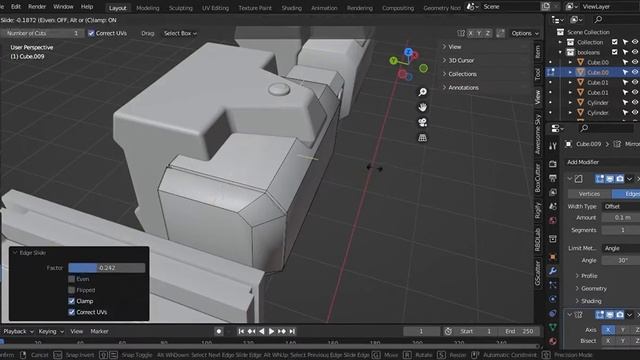Toggle bevel modifier edit mode display icon
Screen dimensions: 640x360
[x=600, y=179]
